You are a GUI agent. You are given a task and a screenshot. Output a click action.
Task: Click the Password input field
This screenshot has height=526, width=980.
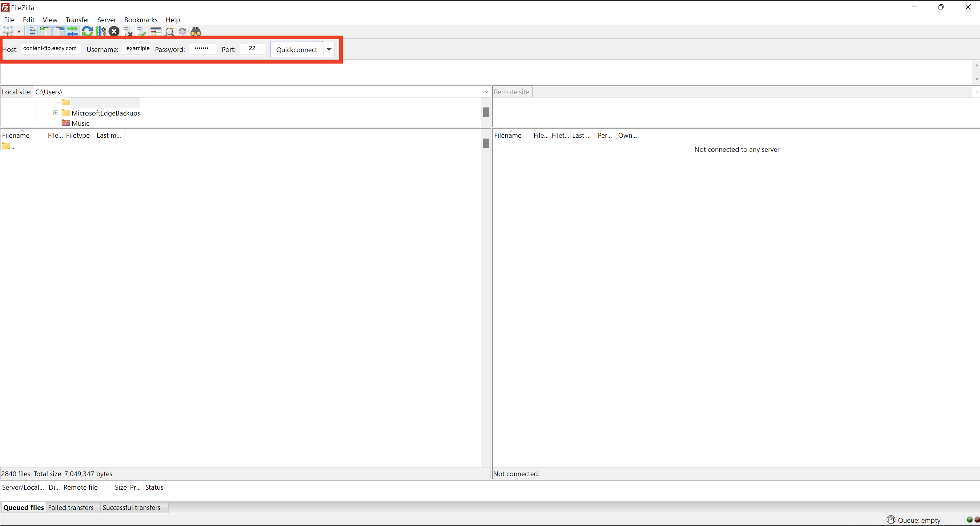coord(203,49)
